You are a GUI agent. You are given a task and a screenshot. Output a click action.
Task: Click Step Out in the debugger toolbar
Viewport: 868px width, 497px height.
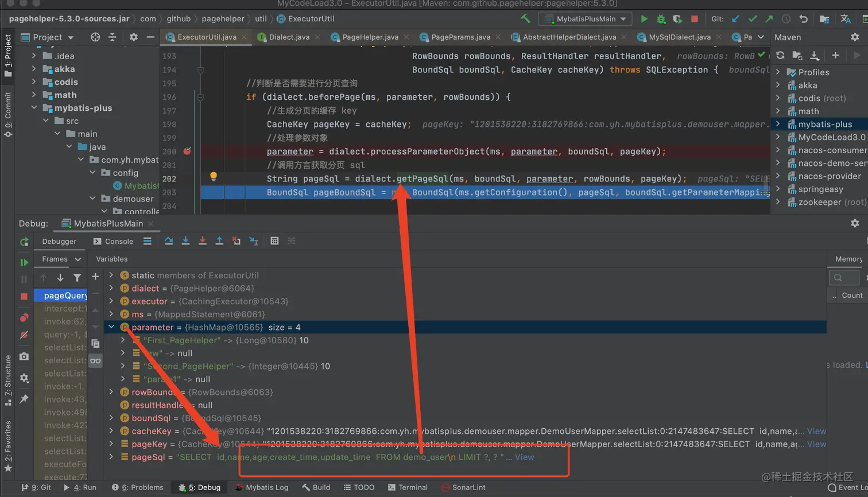[219, 241]
